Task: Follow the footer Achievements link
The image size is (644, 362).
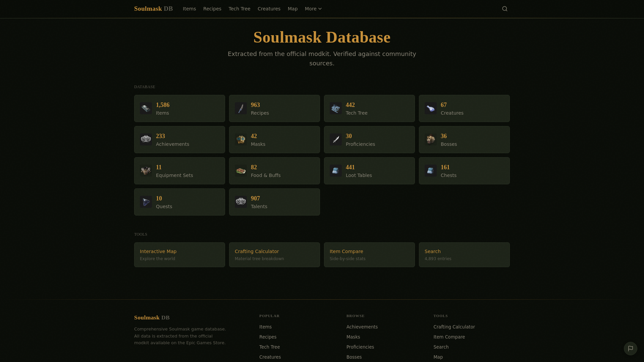Action: click(x=362, y=327)
